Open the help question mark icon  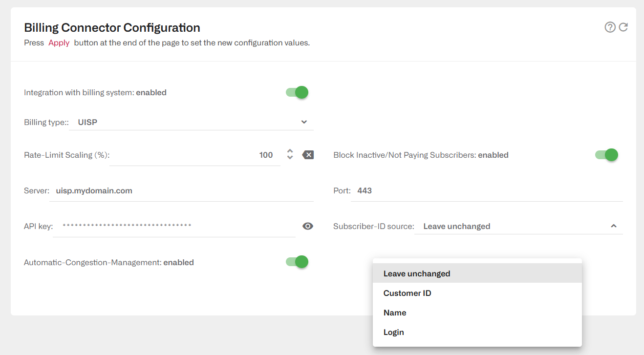pyautogui.click(x=610, y=27)
